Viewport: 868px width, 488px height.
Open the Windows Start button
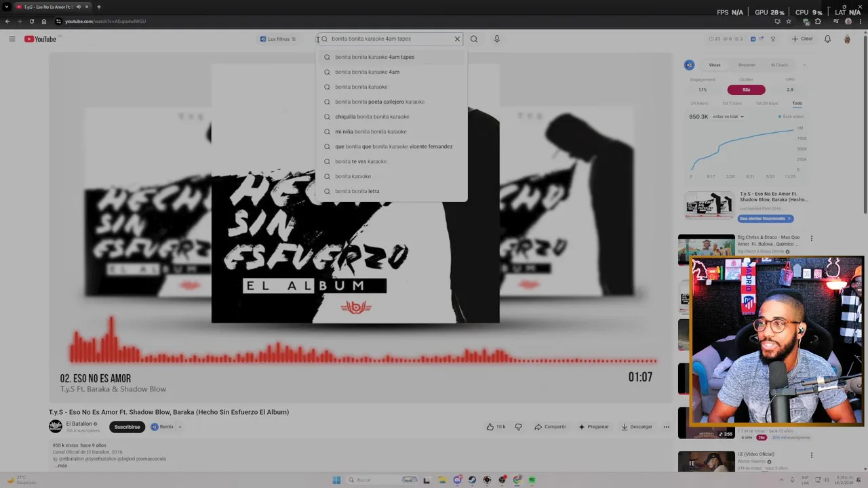point(336,480)
